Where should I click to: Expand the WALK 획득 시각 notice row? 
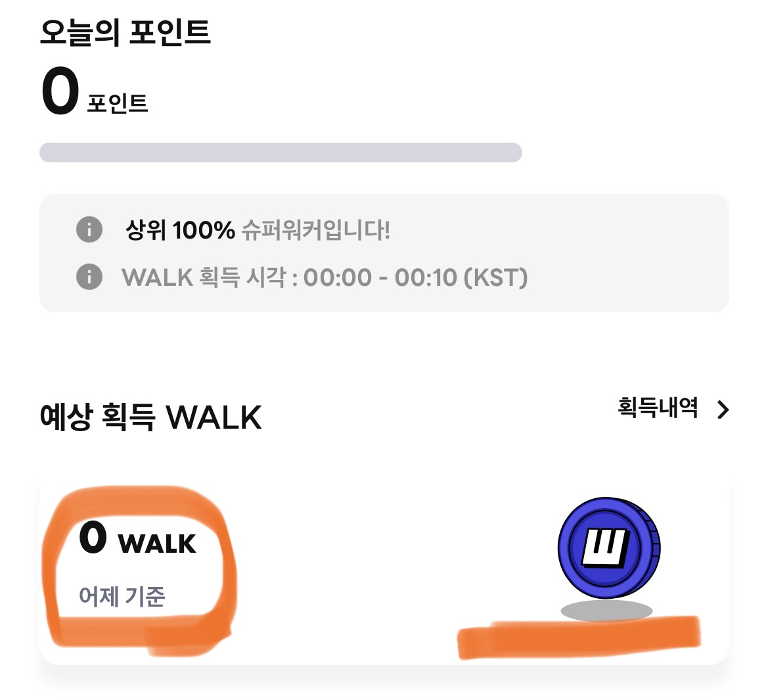click(x=324, y=278)
